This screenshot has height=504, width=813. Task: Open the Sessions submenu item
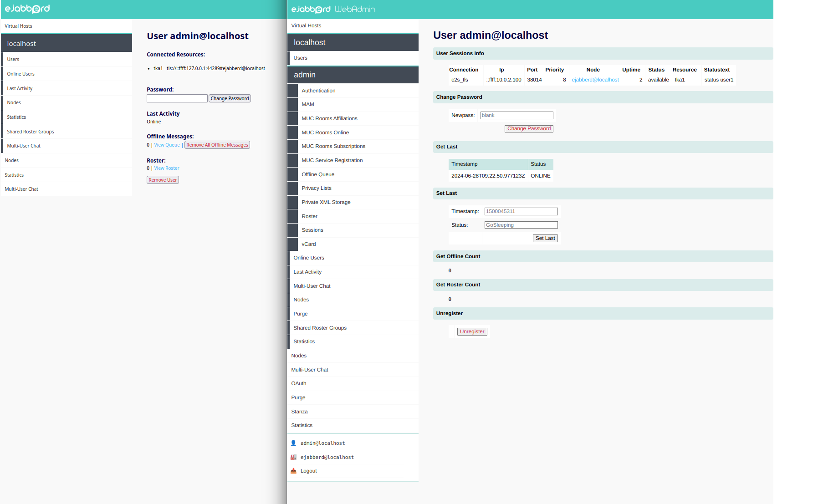pos(312,230)
